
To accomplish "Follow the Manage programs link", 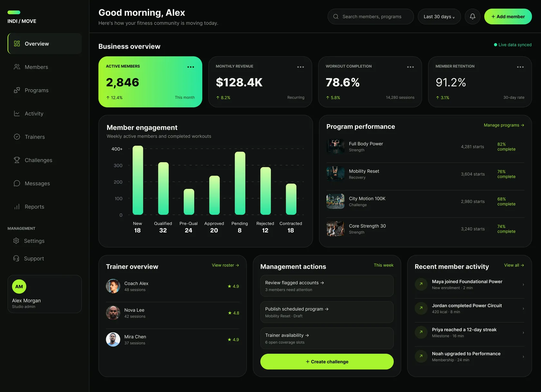I will point(504,125).
